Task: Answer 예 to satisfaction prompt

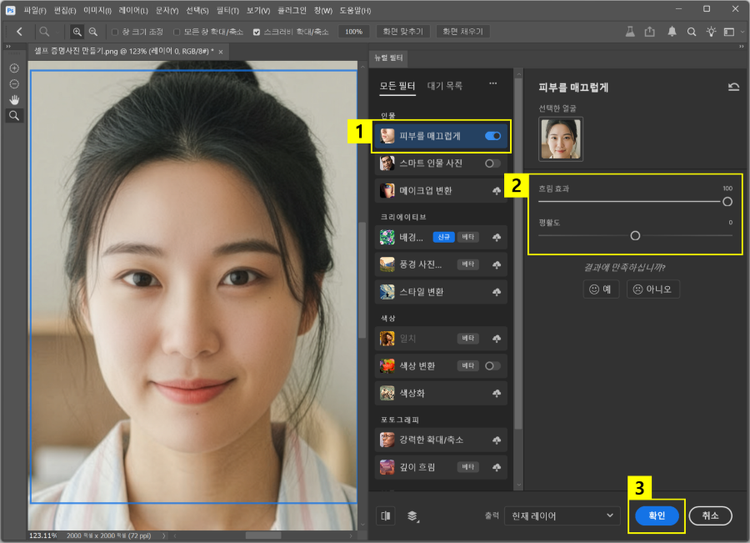Action: coord(601,289)
